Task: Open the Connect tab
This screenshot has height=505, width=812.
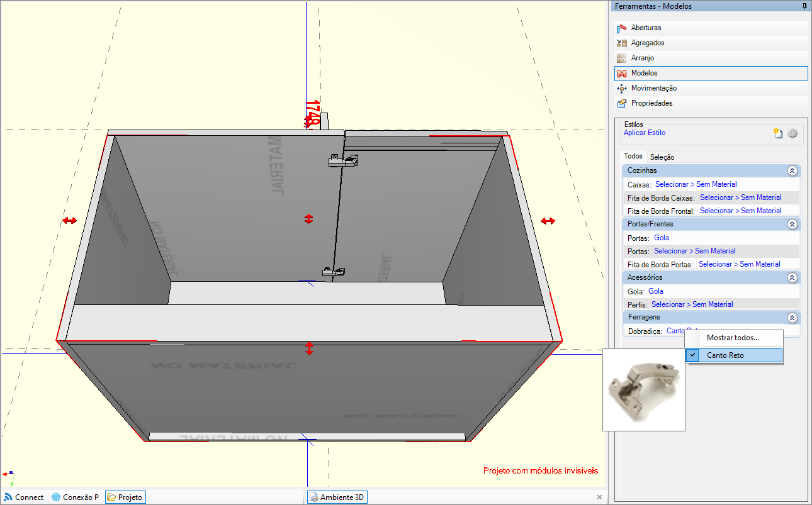Action: click(x=24, y=497)
